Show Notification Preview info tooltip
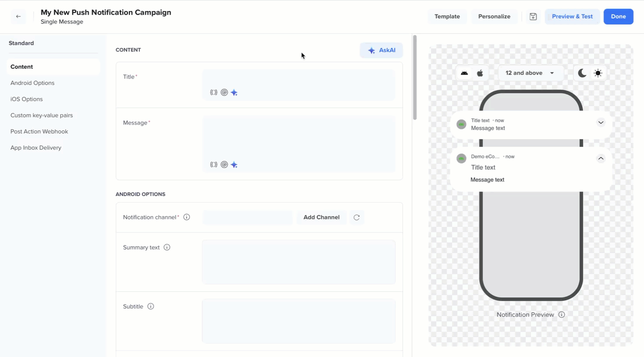Image resolution: width=644 pixels, height=357 pixels. click(562, 315)
